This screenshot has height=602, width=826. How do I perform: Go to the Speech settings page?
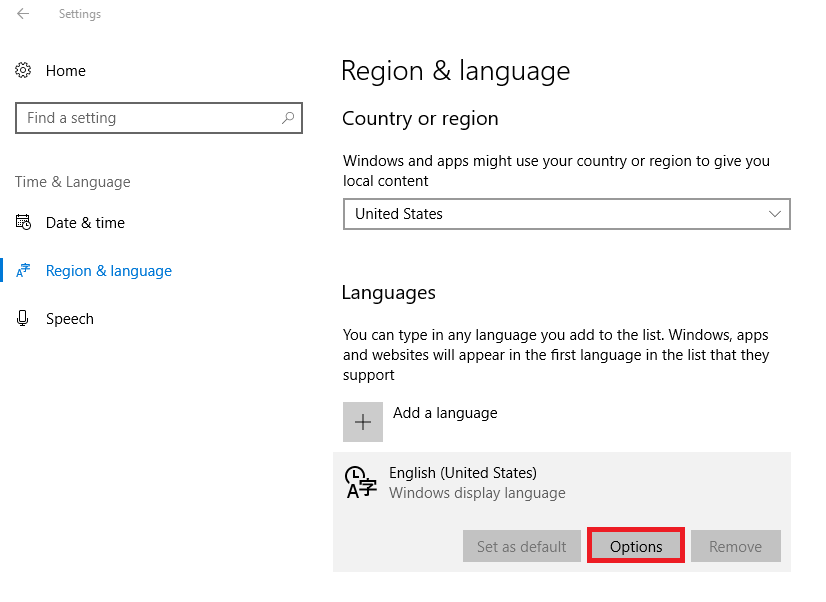tap(70, 319)
